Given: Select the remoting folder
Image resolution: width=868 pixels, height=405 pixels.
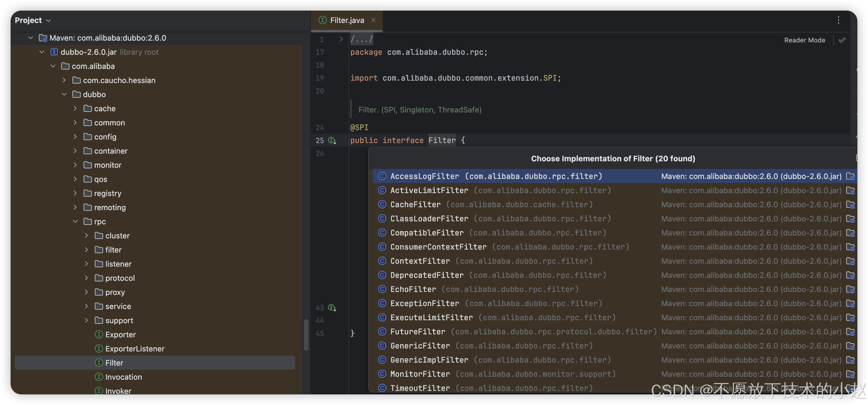Looking at the screenshot, I should [x=105, y=208].
